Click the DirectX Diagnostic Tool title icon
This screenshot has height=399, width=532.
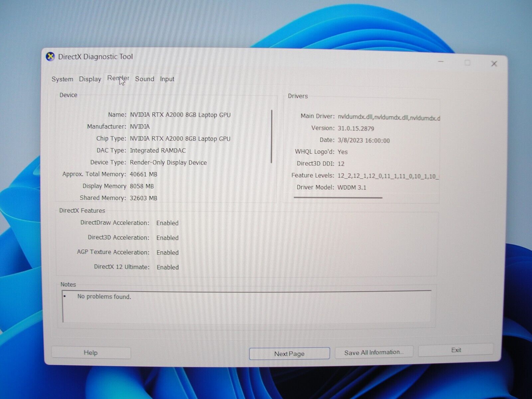[x=50, y=57]
